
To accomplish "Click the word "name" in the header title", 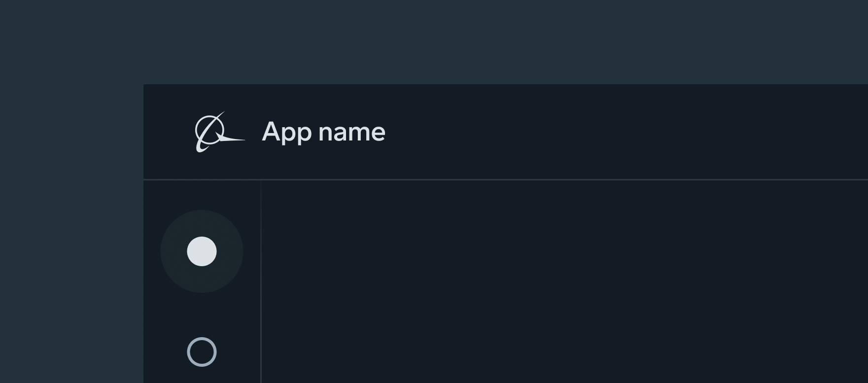I will (x=351, y=132).
